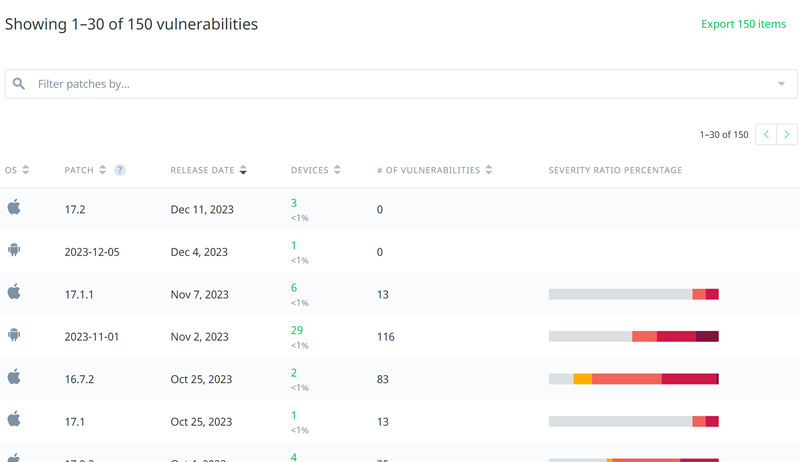The height and width of the screenshot is (462, 800).
Task: Select patch name '17.1' in the table
Action: pos(74,422)
